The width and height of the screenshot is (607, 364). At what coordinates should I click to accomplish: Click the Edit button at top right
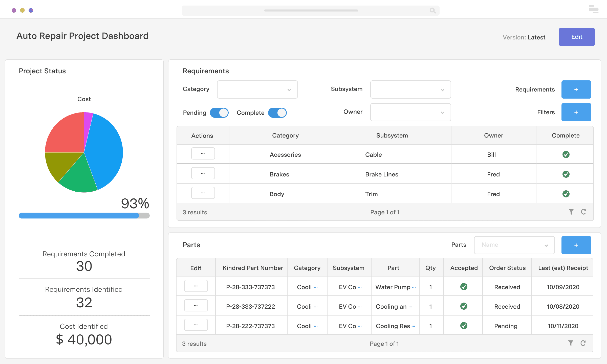(577, 37)
